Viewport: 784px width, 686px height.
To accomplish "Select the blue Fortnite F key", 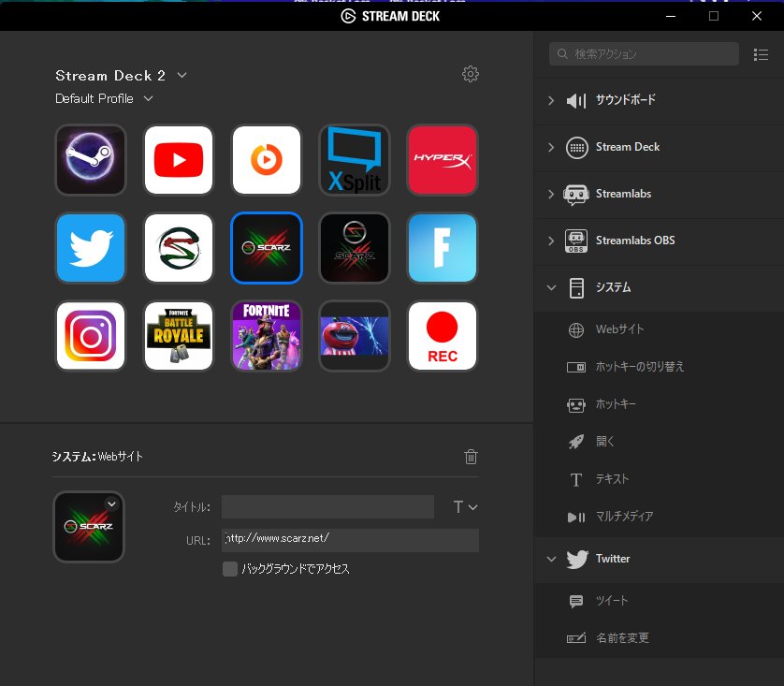I will pos(443,247).
